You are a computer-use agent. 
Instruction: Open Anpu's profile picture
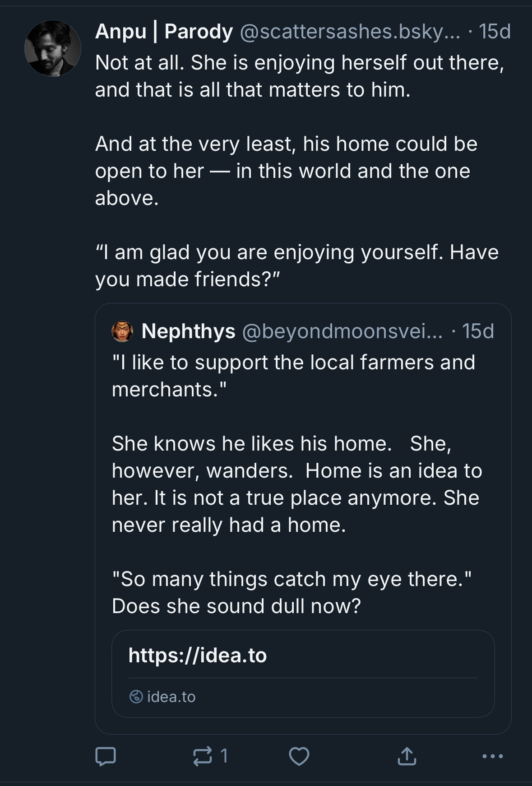coord(53,48)
